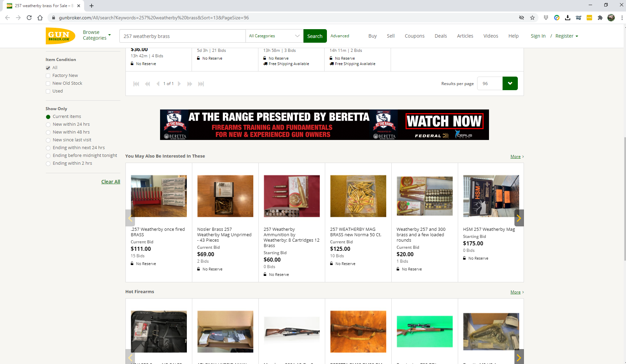Select Ending before midnight tonight option

coord(48,156)
